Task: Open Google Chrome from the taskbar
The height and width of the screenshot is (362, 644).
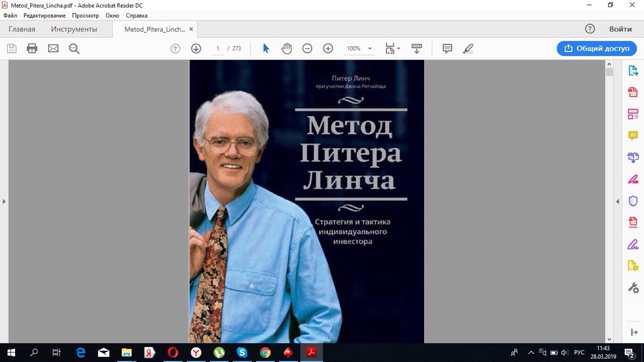Action: pyautogui.click(x=265, y=352)
